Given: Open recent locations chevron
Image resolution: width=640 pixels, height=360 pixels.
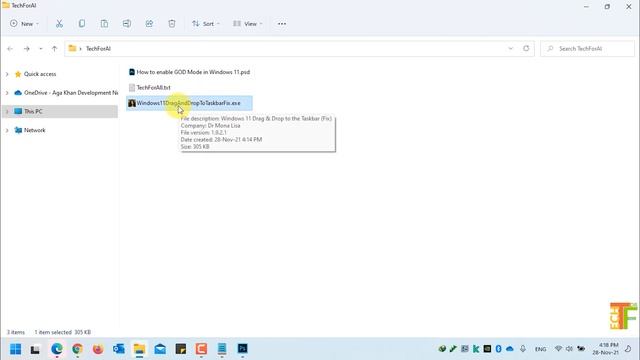Looking at the screenshot, I should [40, 49].
